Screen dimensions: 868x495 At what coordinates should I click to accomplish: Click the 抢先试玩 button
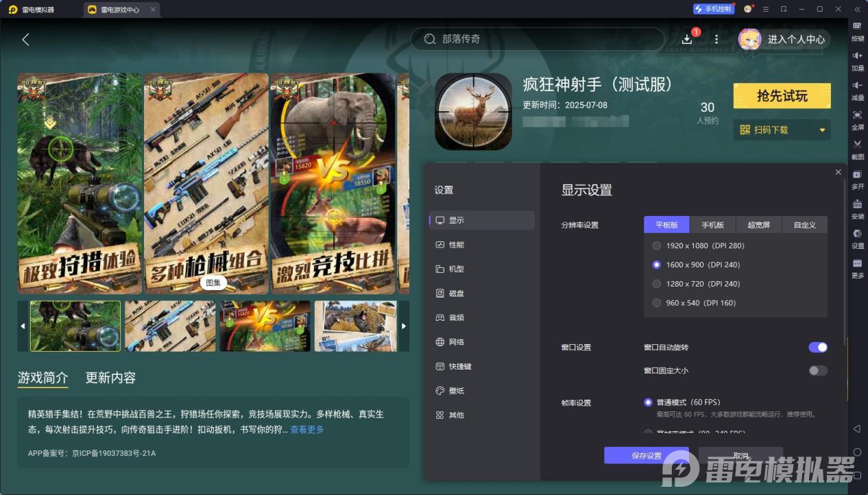pos(782,96)
